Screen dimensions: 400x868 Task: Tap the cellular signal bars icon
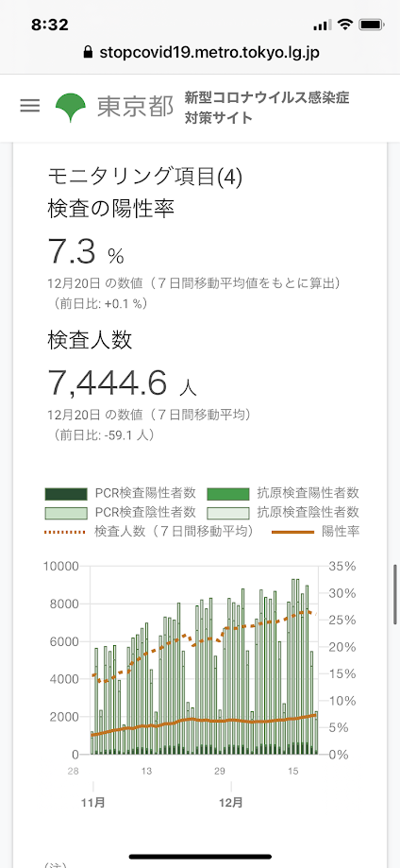(x=322, y=26)
